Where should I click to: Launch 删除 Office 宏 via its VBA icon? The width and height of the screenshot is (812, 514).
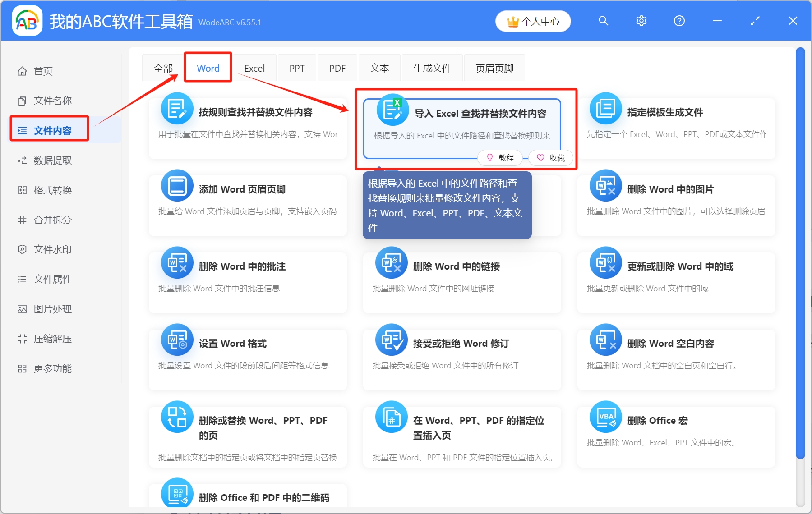pyautogui.click(x=605, y=417)
